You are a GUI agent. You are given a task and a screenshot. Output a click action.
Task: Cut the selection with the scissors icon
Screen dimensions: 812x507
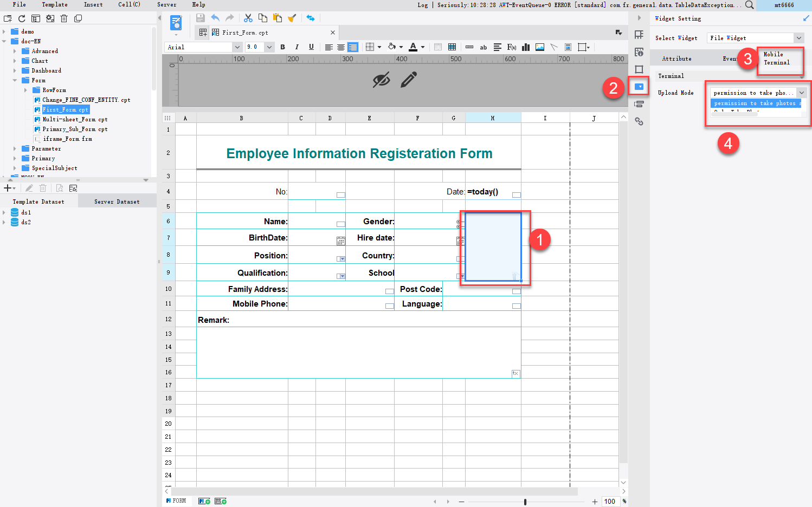(x=248, y=18)
